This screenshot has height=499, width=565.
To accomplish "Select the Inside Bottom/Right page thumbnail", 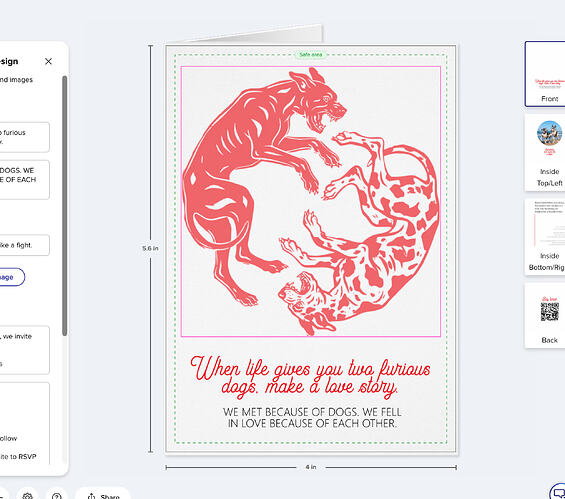I will click(545, 237).
